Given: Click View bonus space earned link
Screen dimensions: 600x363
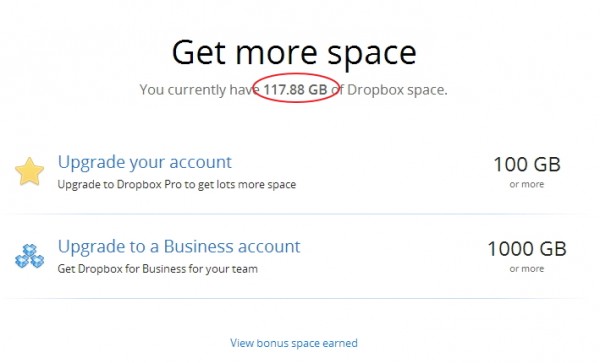Looking at the screenshot, I should point(294,343).
